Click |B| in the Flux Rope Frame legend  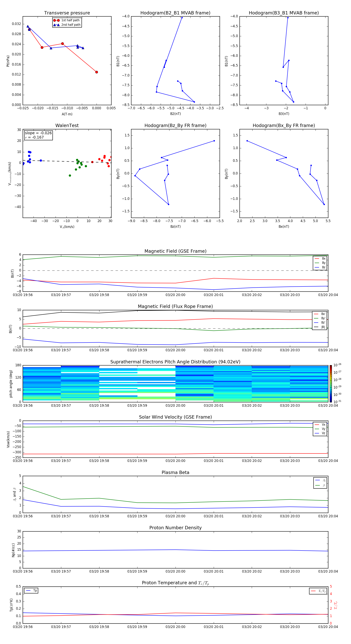click(x=320, y=327)
